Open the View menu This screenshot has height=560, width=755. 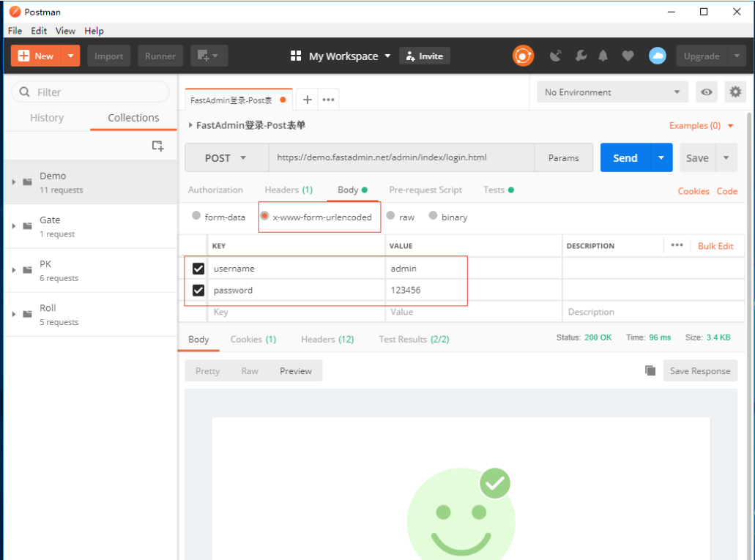click(65, 31)
